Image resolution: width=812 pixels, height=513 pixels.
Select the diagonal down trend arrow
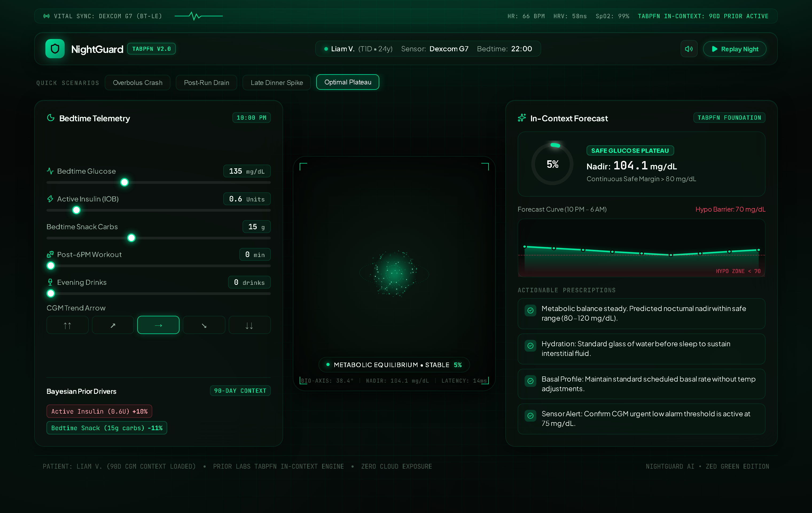point(204,325)
